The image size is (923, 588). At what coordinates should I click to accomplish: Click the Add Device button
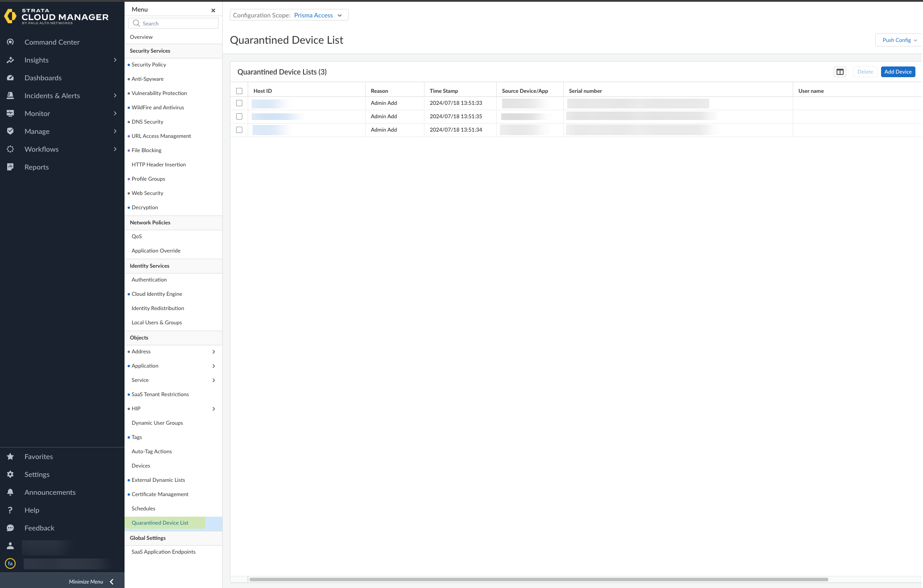[x=898, y=72]
